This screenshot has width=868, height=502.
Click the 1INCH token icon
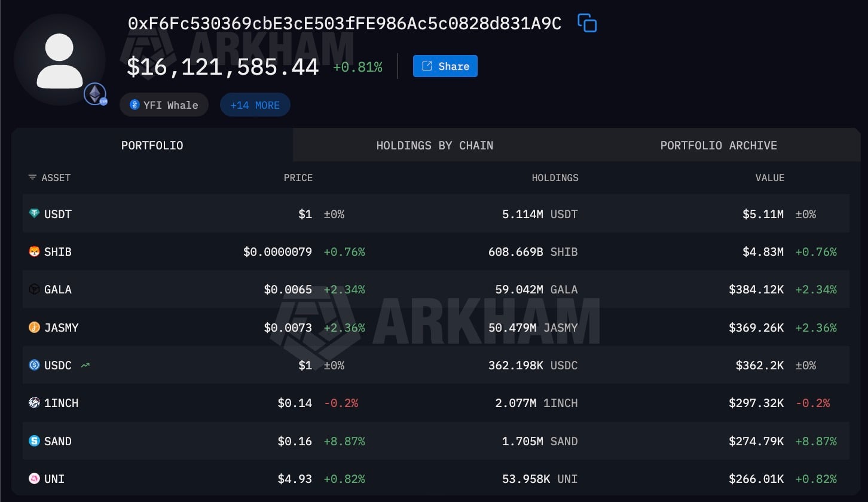(35, 403)
